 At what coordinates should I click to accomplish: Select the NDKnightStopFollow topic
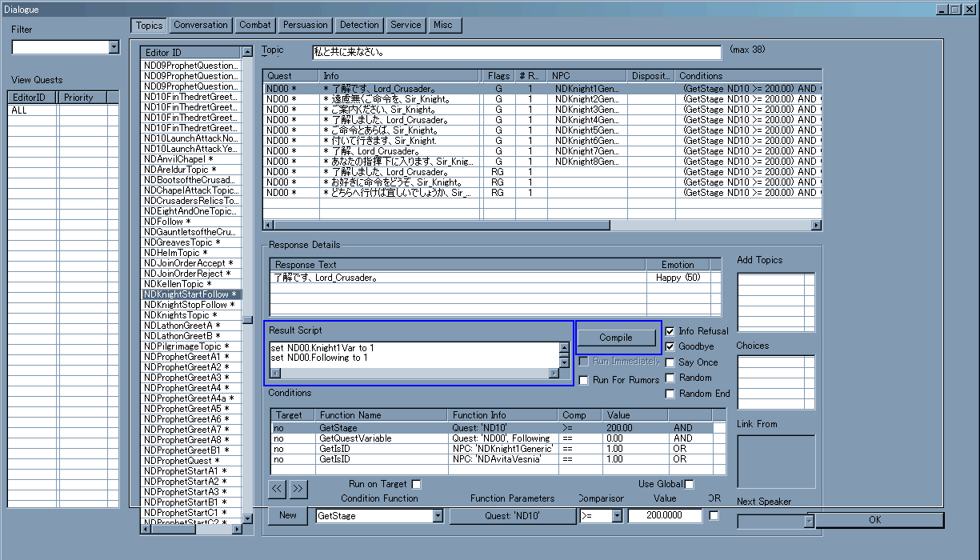(190, 305)
